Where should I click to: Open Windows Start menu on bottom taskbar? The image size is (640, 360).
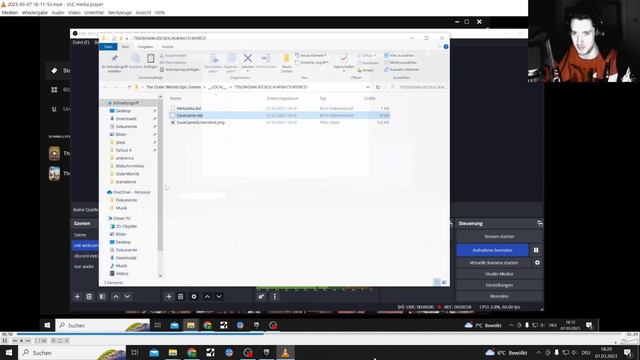[9, 352]
